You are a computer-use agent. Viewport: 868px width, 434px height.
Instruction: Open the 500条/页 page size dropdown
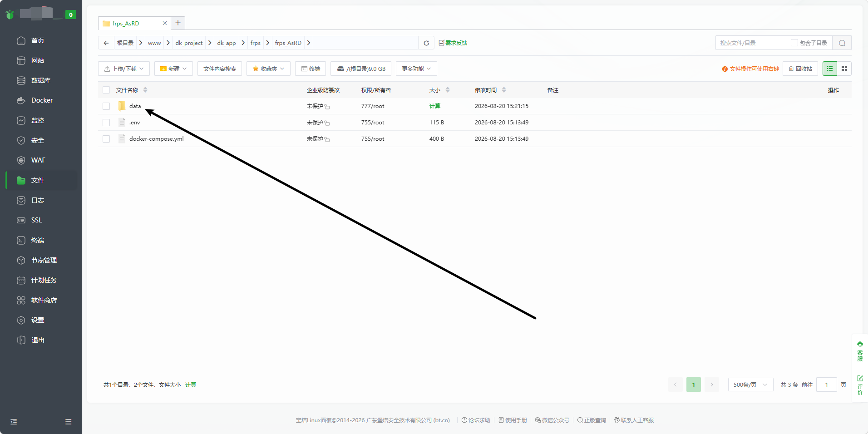[x=750, y=385]
